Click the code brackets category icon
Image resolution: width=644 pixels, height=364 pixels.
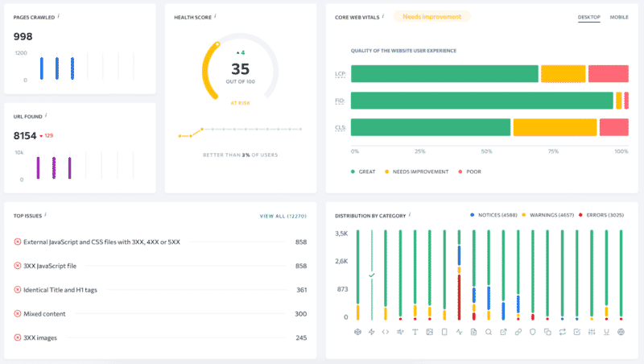click(x=386, y=332)
